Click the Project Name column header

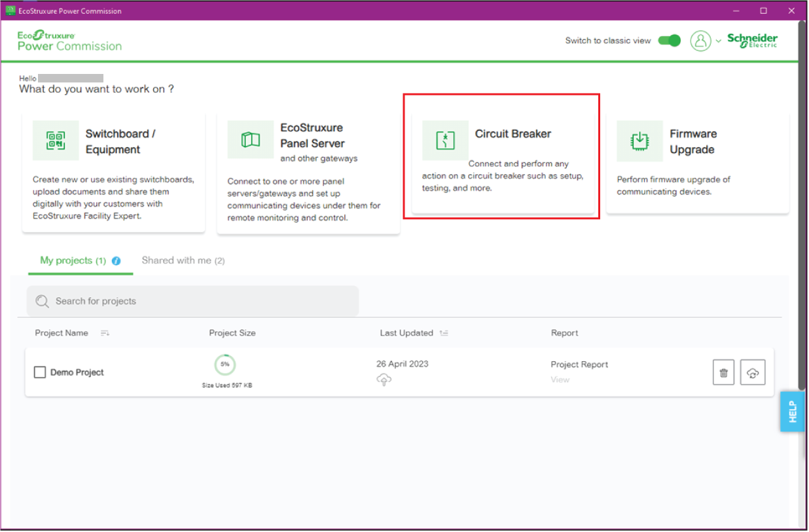[x=62, y=333]
